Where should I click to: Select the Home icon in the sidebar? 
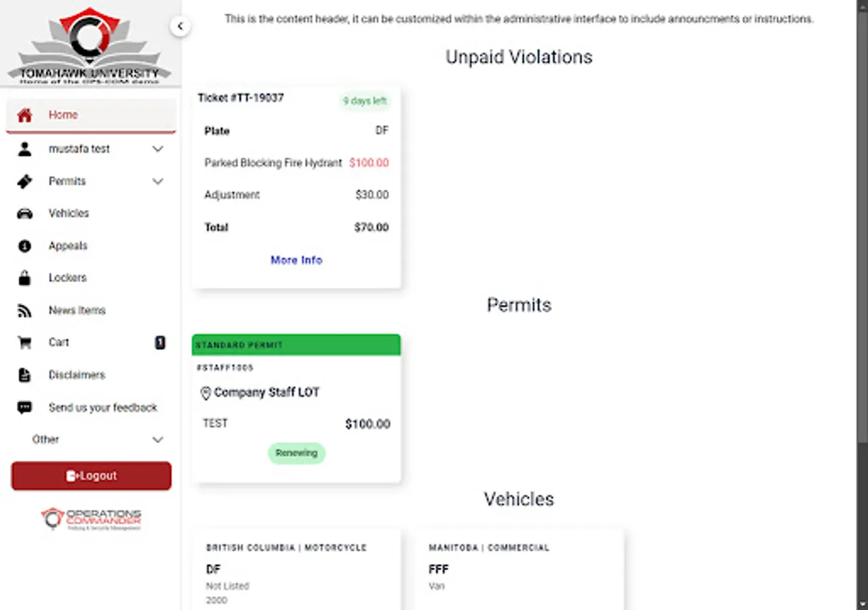24,115
